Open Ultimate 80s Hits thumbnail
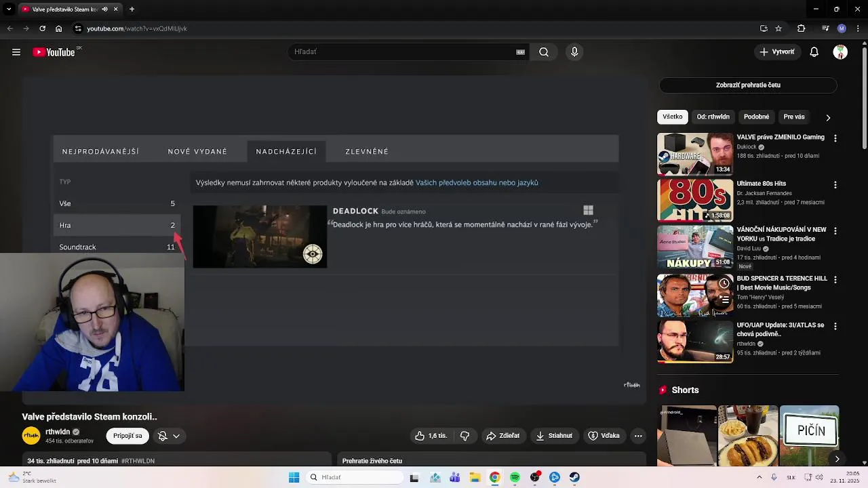 pyautogui.click(x=695, y=201)
